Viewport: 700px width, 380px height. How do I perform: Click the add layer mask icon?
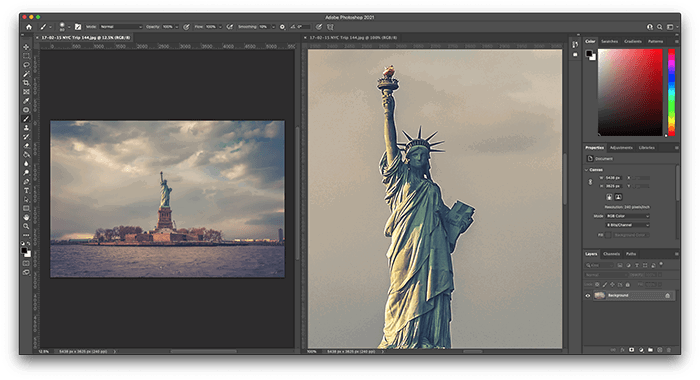click(x=631, y=350)
